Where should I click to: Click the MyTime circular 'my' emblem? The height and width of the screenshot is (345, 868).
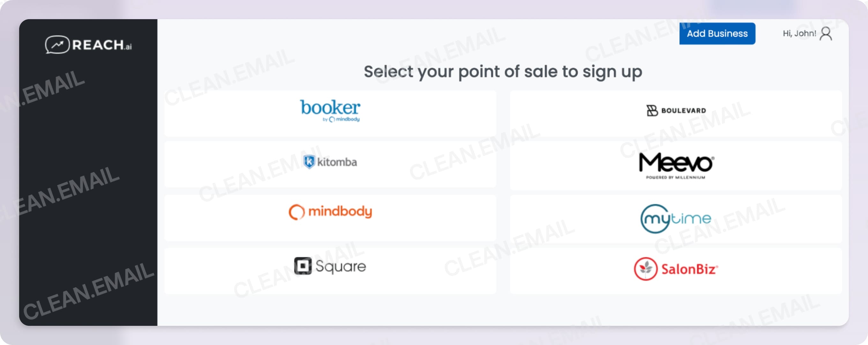tap(654, 219)
